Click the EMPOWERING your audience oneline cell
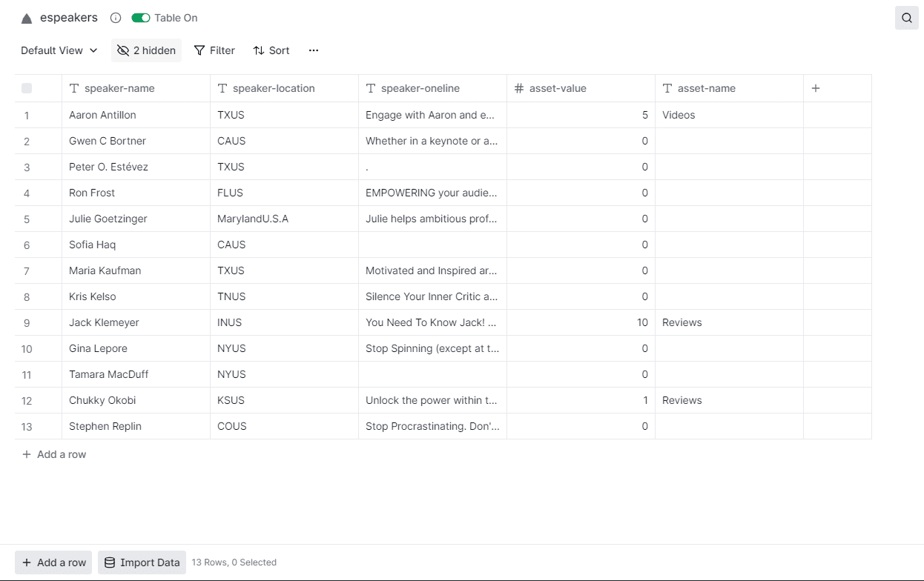Image resolution: width=924 pixels, height=581 pixels. tap(433, 193)
